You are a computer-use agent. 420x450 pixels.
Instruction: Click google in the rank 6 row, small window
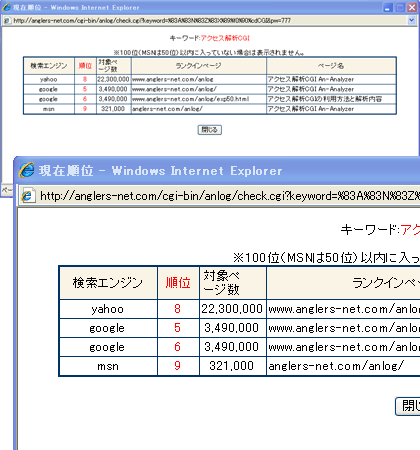(49, 99)
